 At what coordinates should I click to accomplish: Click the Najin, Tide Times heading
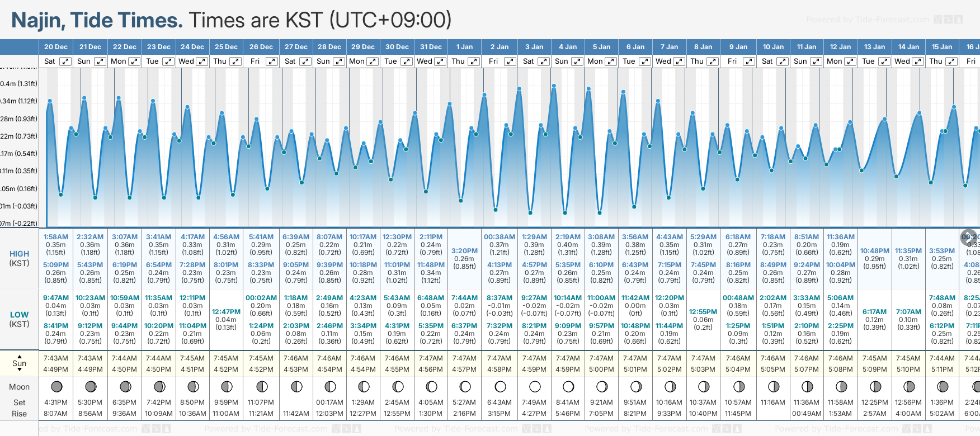point(97,20)
